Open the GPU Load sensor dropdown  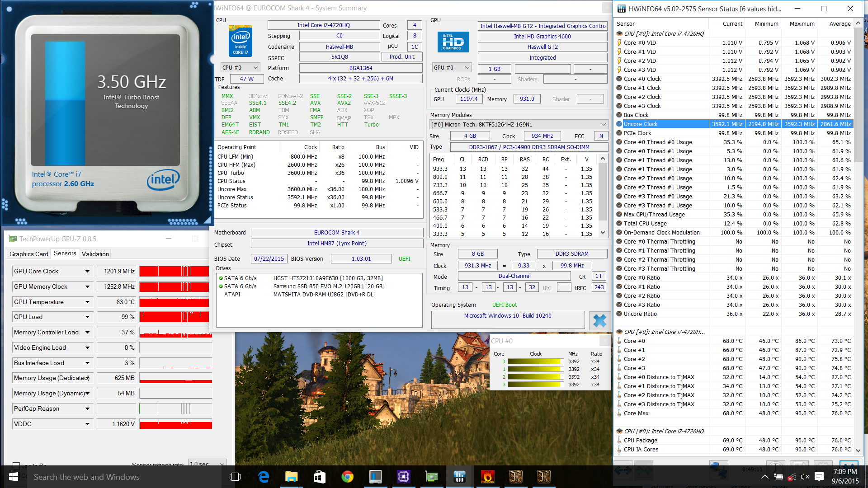pos(87,317)
